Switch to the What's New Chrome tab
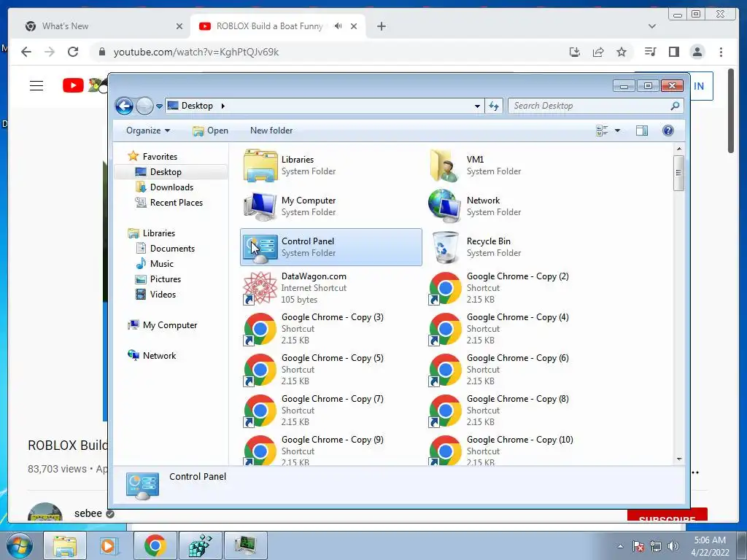Image resolution: width=747 pixels, height=560 pixels. point(104,26)
